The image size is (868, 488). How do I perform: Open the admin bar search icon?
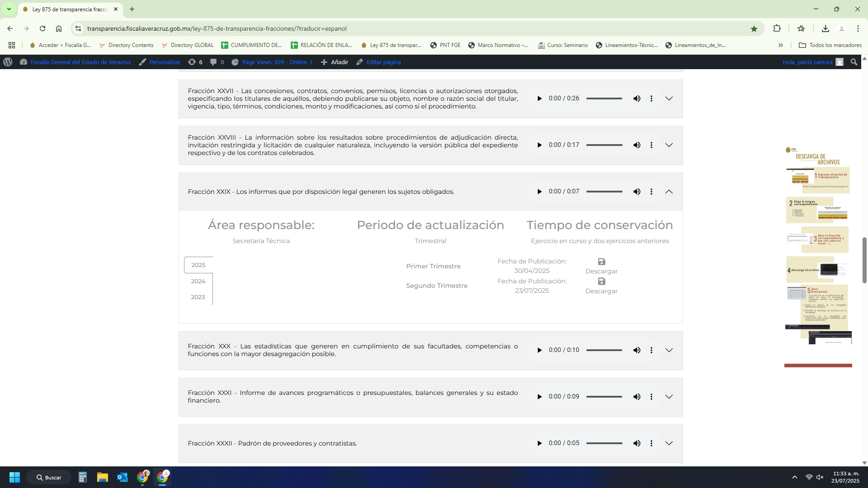pyautogui.click(x=854, y=62)
